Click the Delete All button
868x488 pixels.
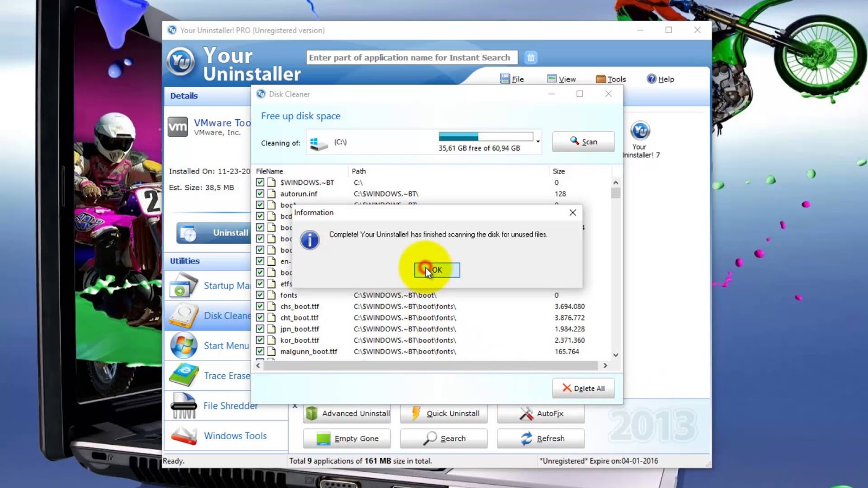pyautogui.click(x=583, y=388)
